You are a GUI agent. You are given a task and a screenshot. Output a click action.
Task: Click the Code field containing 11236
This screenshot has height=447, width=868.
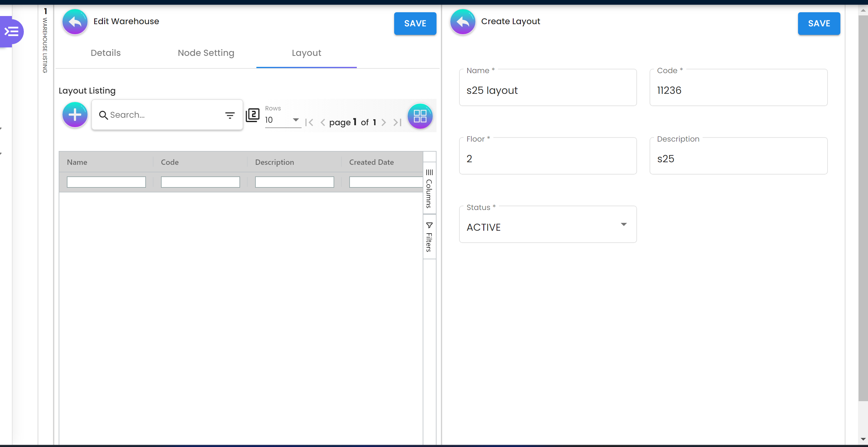pos(738,90)
